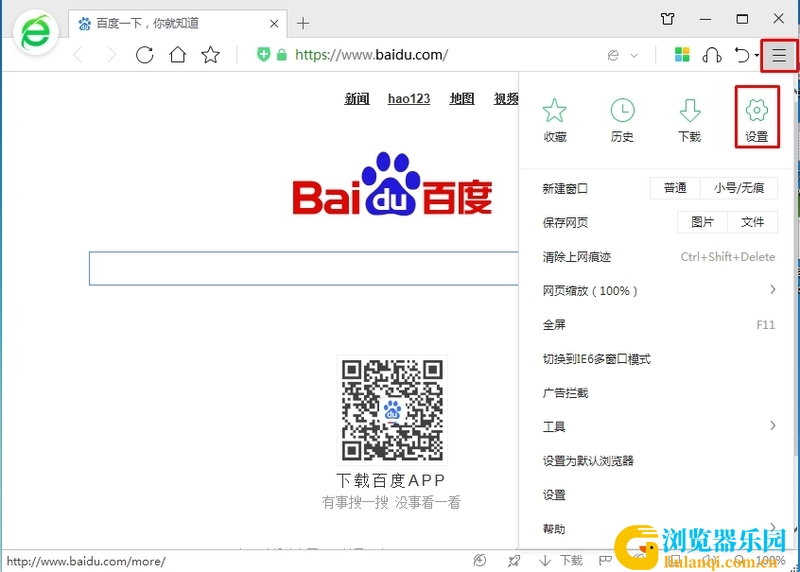
Task: Click the accelerator icon in status bar
Action: tap(480, 561)
